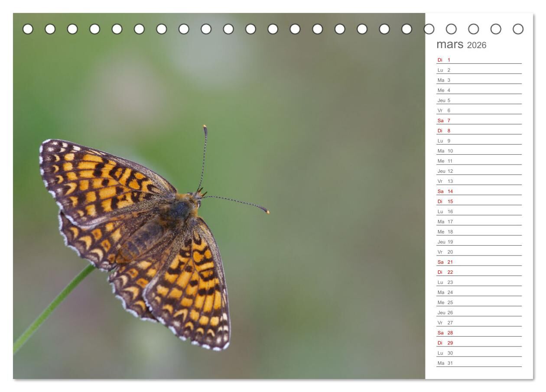Click the Di 29 date row
This screenshot has height=392, width=546.
(x=479, y=343)
